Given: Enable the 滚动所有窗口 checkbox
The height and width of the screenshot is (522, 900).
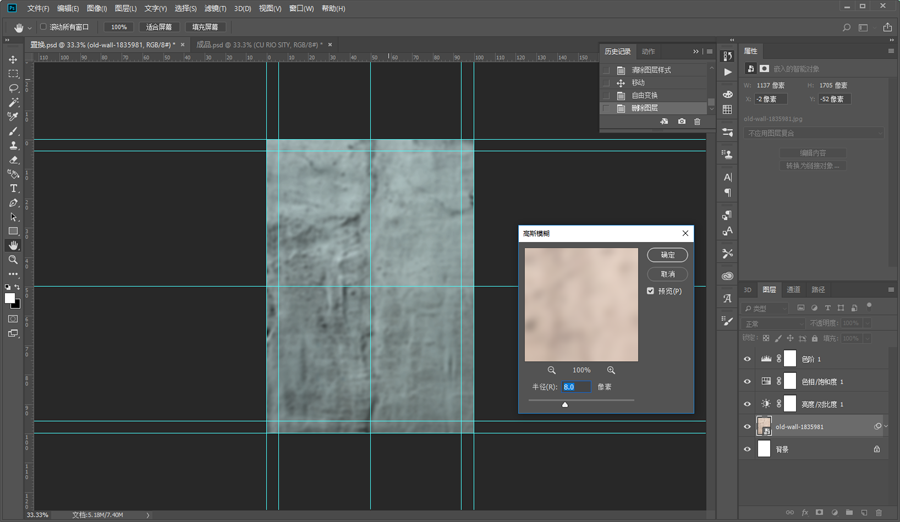Looking at the screenshot, I should point(44,27).
